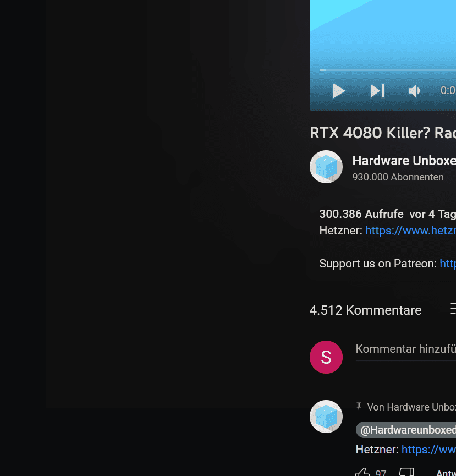Mute the video volume
Viewport: 456px width, 476px height.
(x=414, y=91)
